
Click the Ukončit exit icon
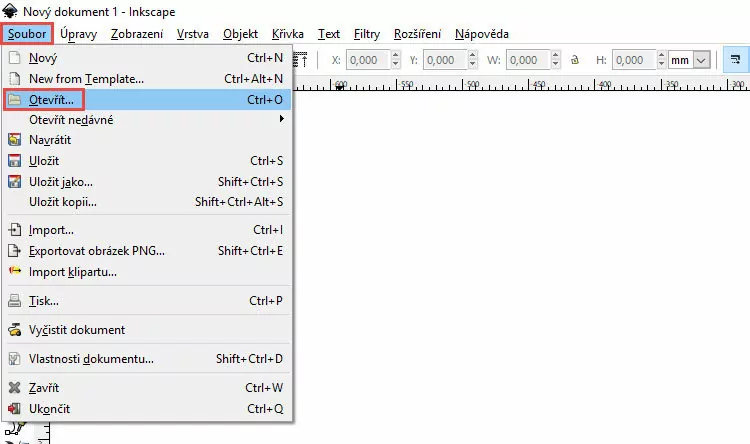pyautogui.click(x=14, y=409)
